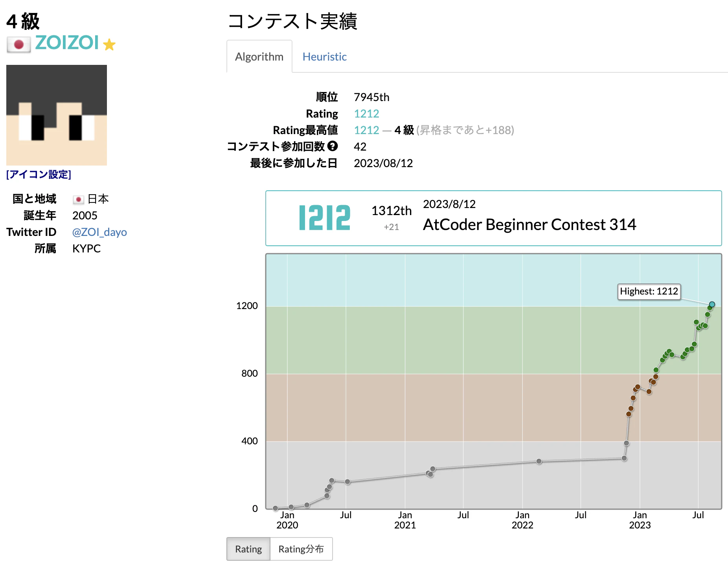Click the +21 rating change text
728x567 pixels.
pos(392,227)
